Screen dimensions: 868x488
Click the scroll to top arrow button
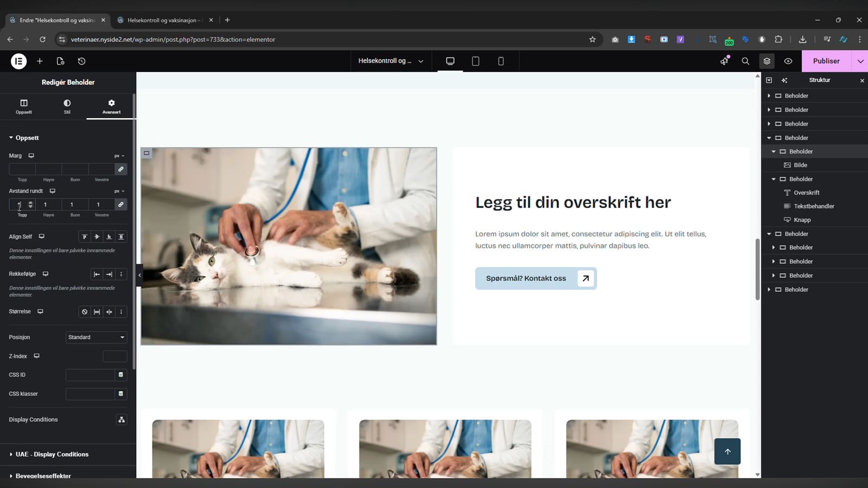(727, 451)
